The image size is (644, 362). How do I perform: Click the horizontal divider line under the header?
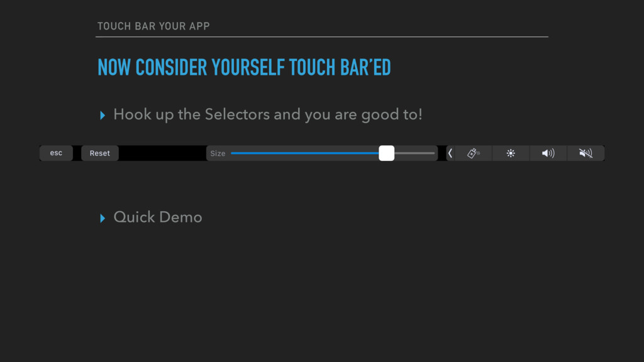click(x=322, y=37)
